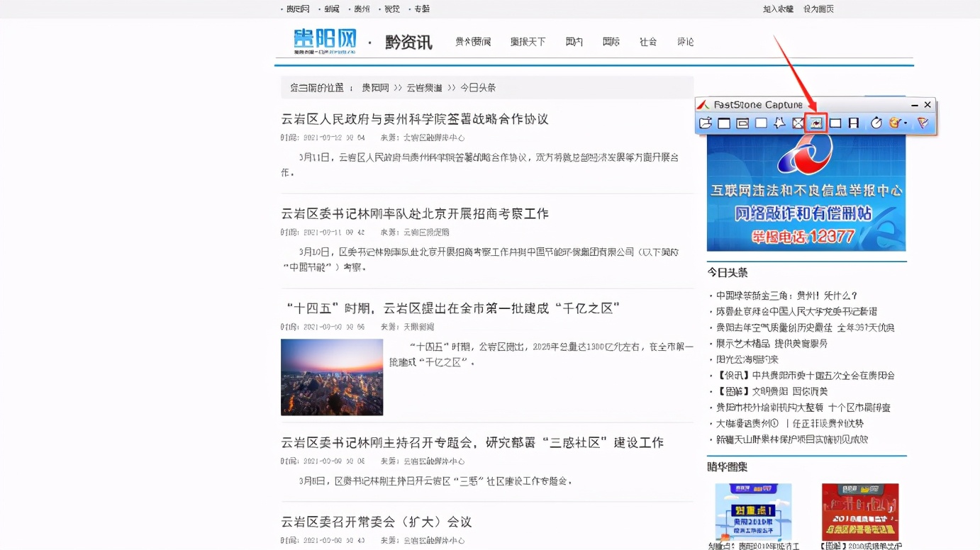Start the FastStone Screen Recorder film icon
Screen dimensions: 980x550
pos(854,123)
